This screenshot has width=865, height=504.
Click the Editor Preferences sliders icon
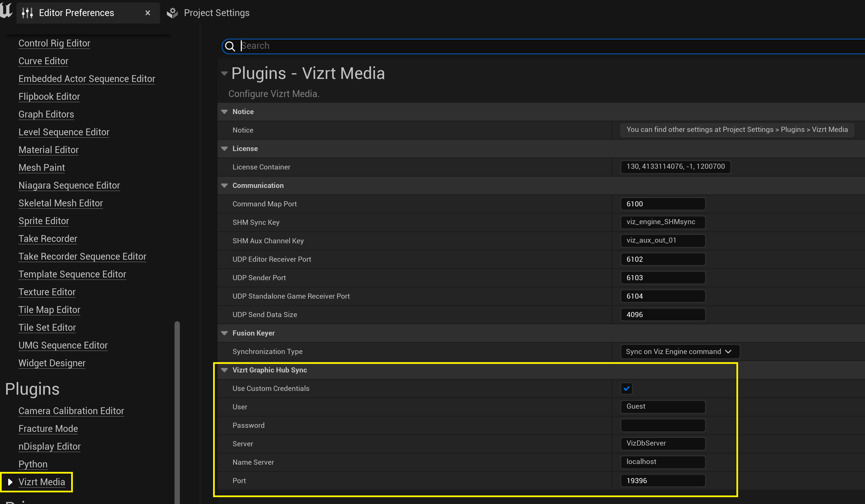(x=27, y=13)
